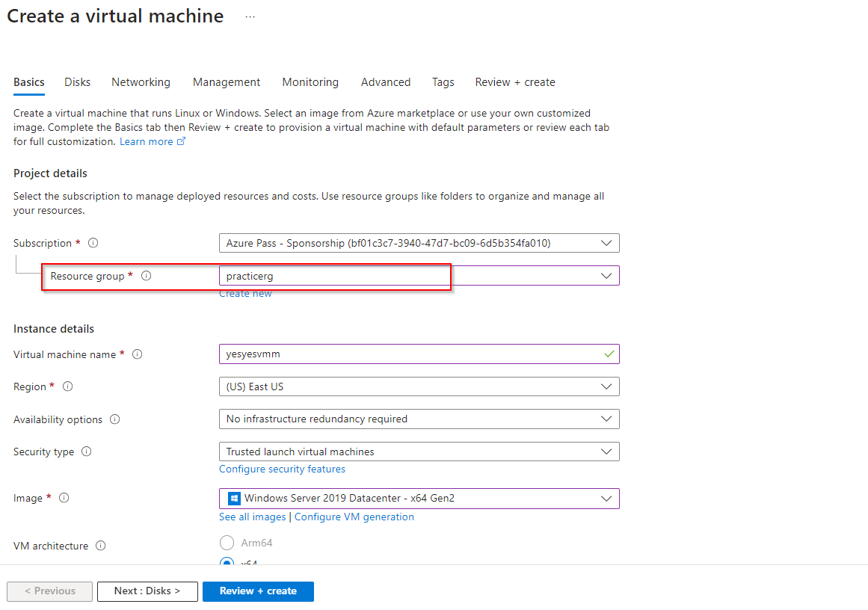Switch to the Networking tab
Image resolution: width=868 pixels, height=610 pixels.
tap(141, 82)
